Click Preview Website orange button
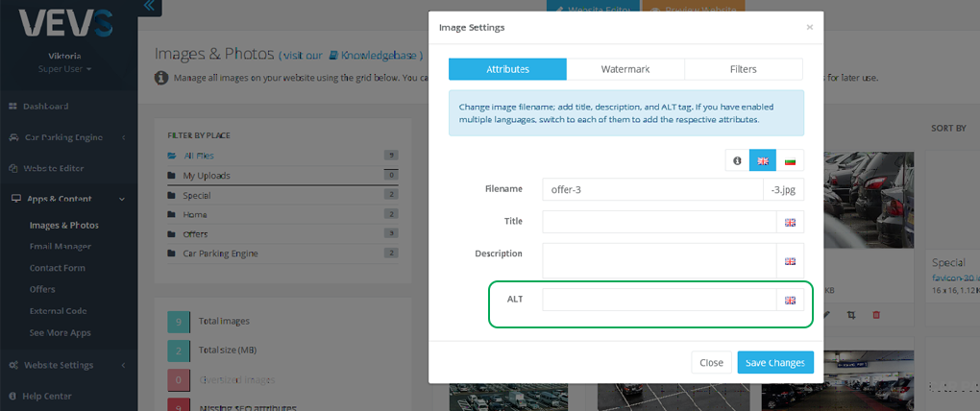 tap(693, 7)
